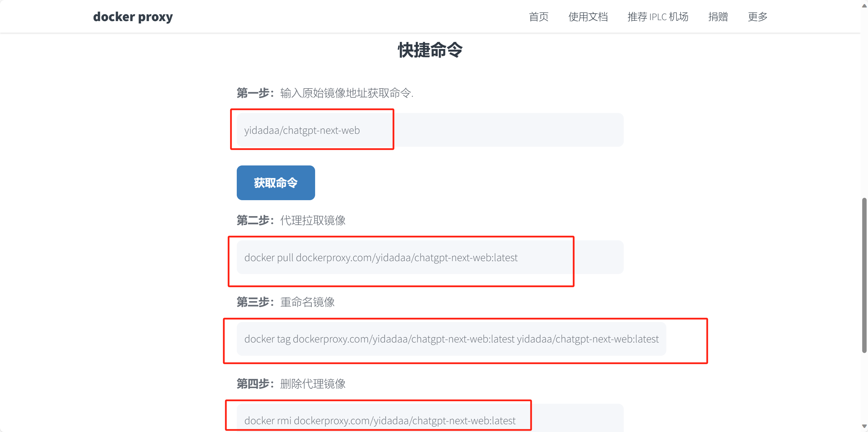Click the vertical page scrollbar thumb
Viewport: 868px width, 432px height.
coord(864,275)
